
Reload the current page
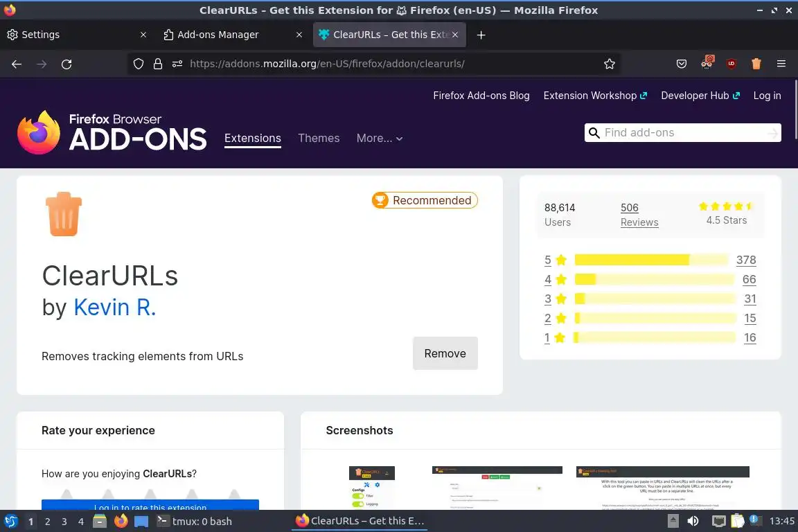[66, 64]
